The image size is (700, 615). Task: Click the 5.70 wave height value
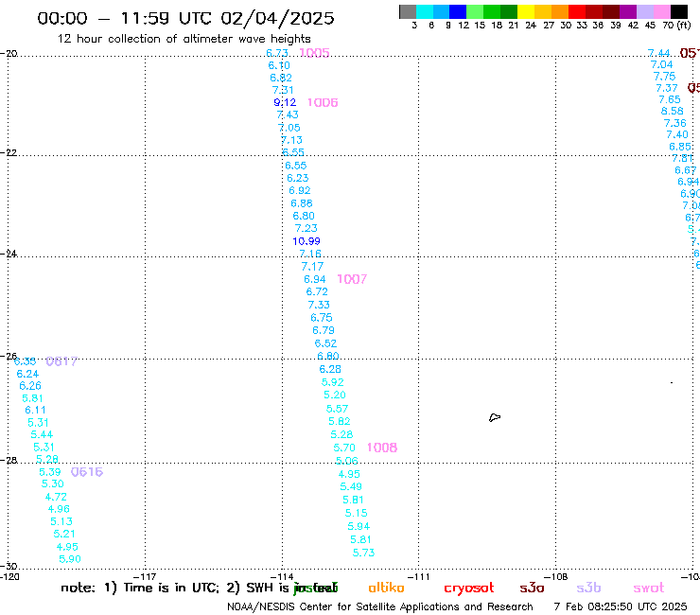[344, 448]
